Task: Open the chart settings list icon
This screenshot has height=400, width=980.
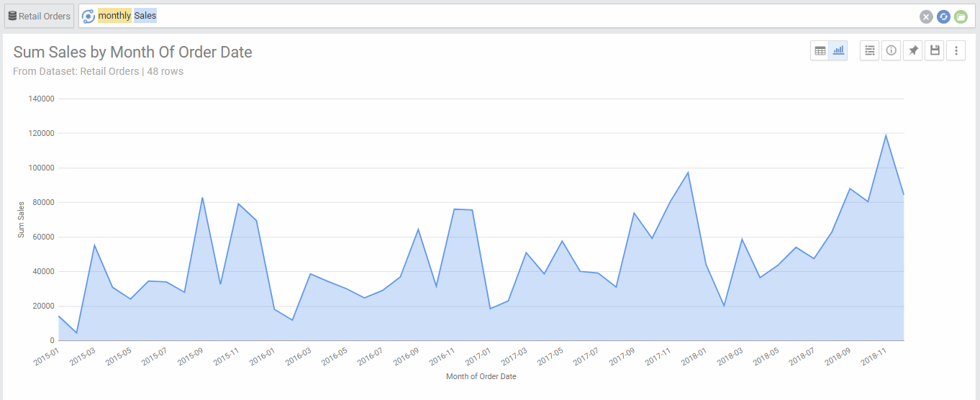Action: [x=869, y=50]
